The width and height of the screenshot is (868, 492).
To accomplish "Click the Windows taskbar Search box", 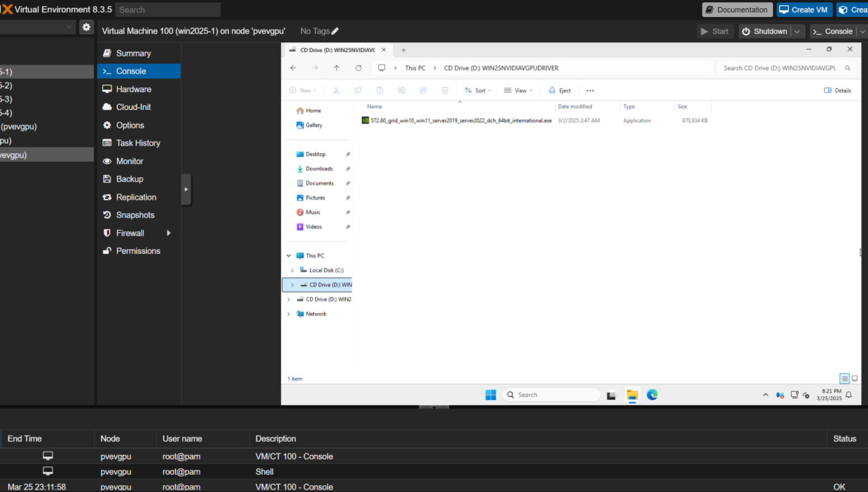I will (x=553, y=395).
